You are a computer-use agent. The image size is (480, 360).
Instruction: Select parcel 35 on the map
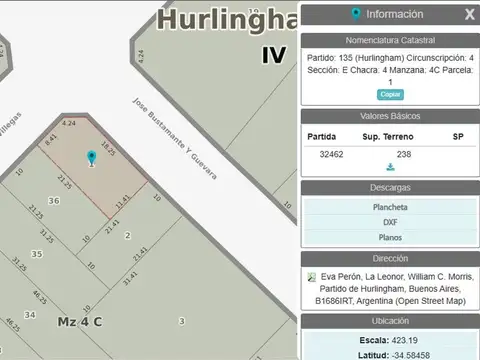point(37,254)
